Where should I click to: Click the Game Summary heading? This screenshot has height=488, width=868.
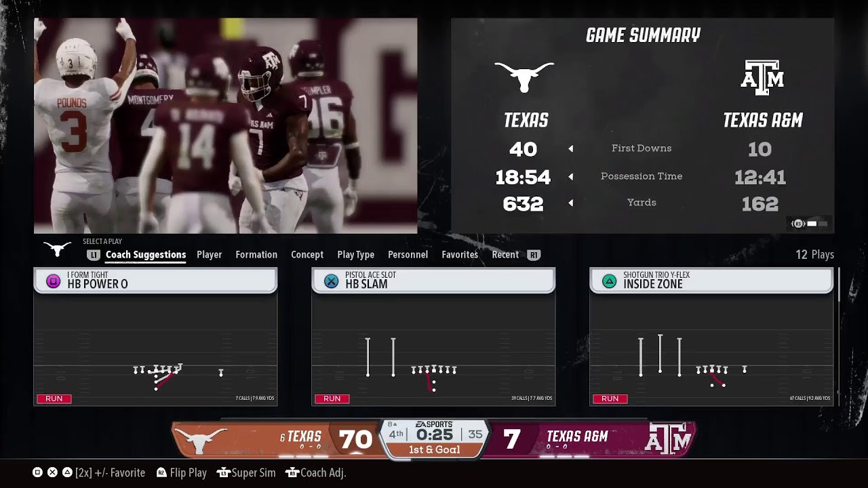643,35
